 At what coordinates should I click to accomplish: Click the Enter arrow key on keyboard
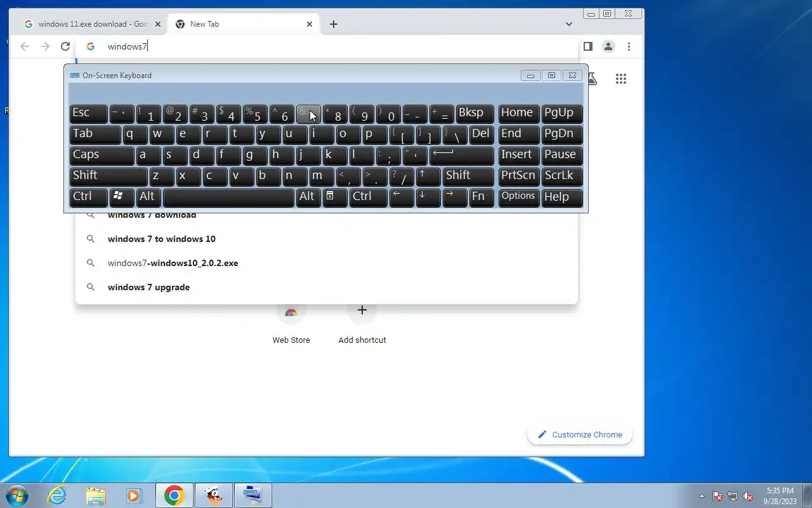coord(461,156)
